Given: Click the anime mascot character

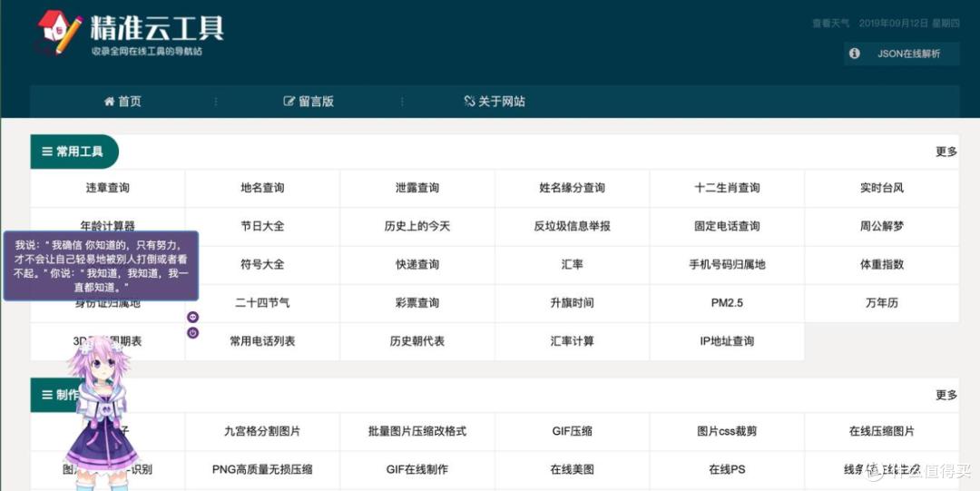Looking at the screenshot, I should tap(102, 414).
